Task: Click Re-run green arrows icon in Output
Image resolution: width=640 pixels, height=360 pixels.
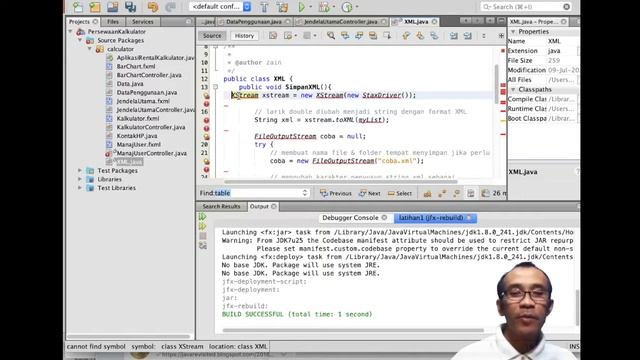Action: point(202,217)
